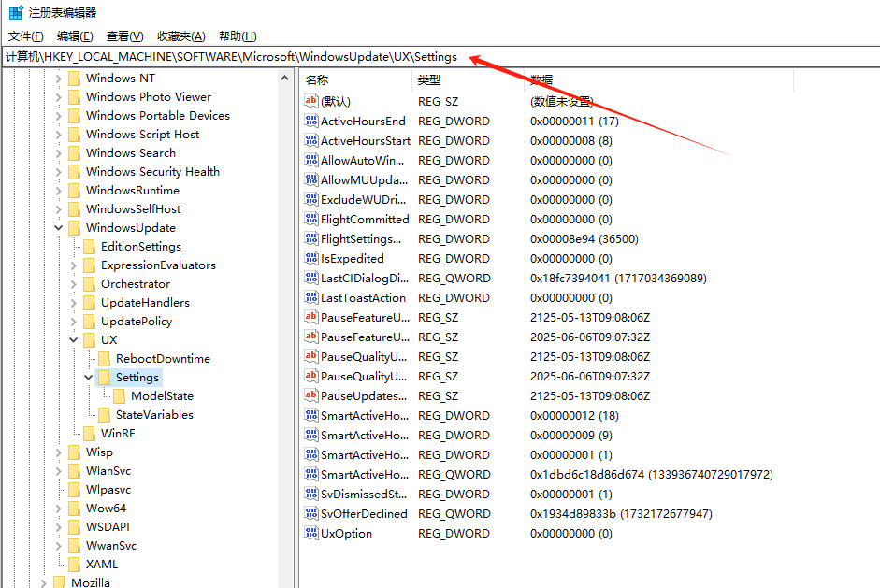This screenshot has height=588, width=880.
Task: Click the UpdateHandlers folder icon
Action: tap(89, 303)
